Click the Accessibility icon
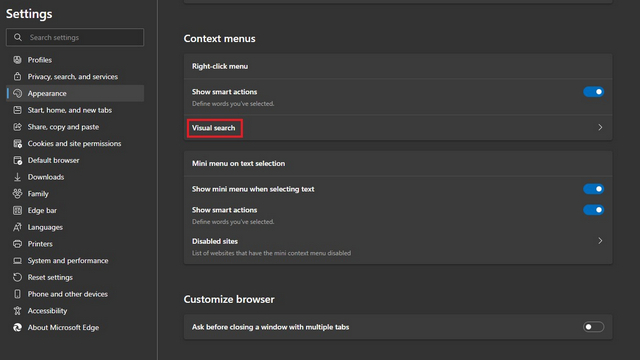This screenshot has width=640, height=360. click(17, 311)
